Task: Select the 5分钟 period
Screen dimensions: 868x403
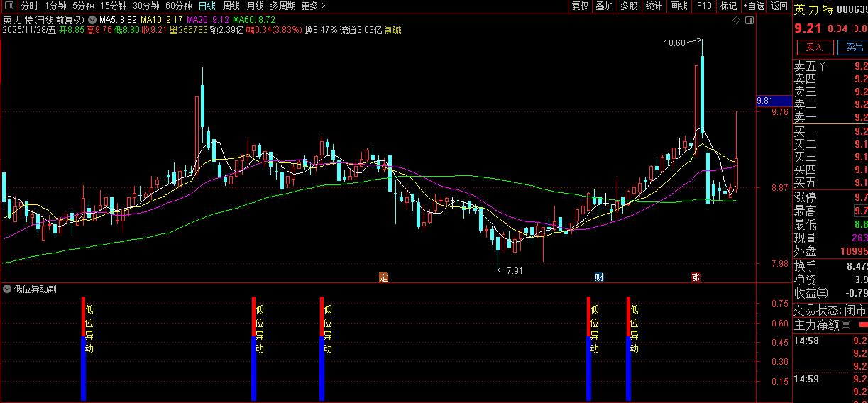Action: click(x=82, y=6)
